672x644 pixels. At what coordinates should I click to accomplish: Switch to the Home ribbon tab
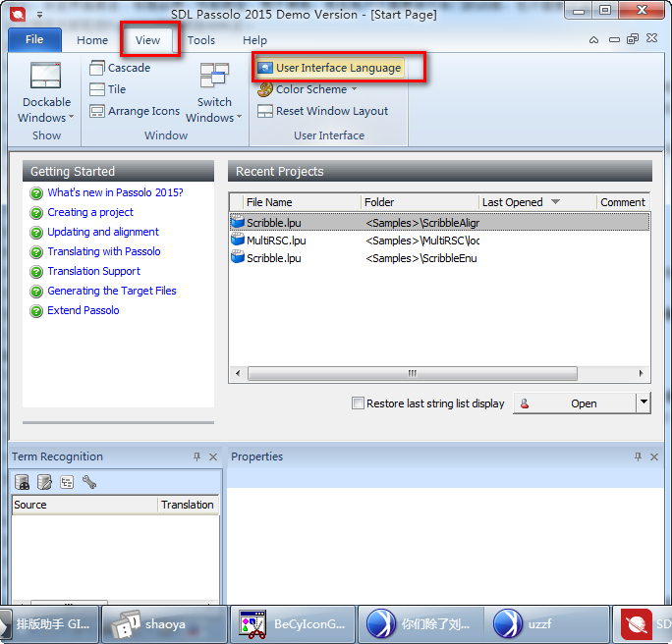point(92,40)
